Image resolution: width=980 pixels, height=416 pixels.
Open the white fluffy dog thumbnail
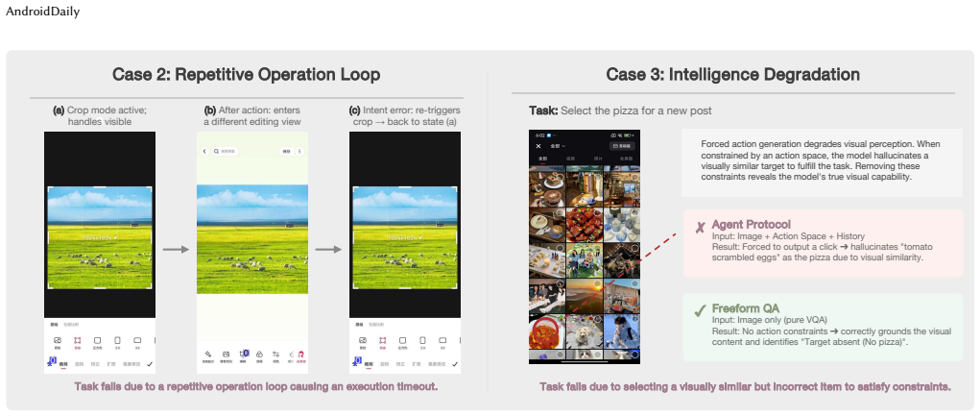[x=585, y=331]
